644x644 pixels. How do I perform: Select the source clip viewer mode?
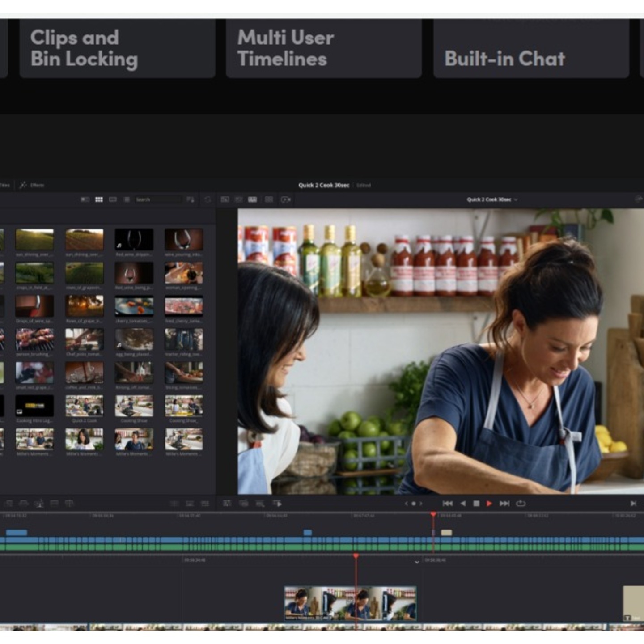point(225,199)
